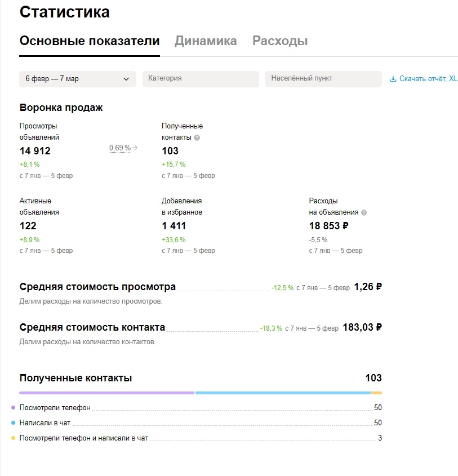
Task: Click the Написали в чат row label
Action: click(45, 423)
